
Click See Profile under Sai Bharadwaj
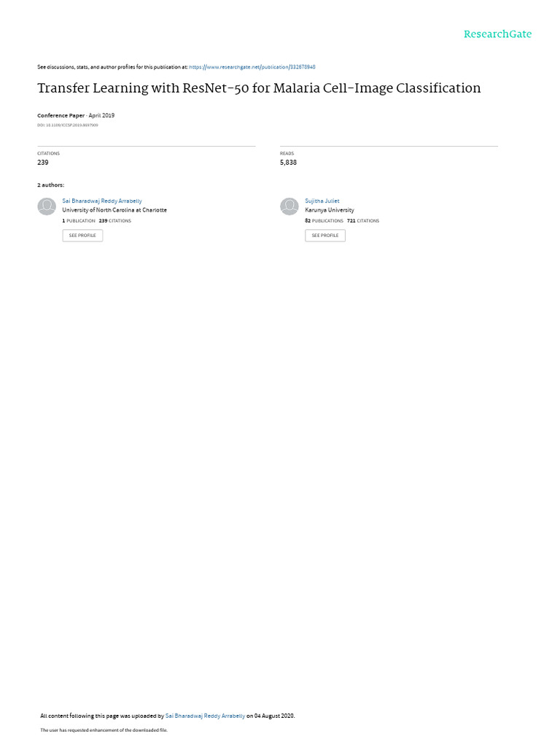(82, 236)
